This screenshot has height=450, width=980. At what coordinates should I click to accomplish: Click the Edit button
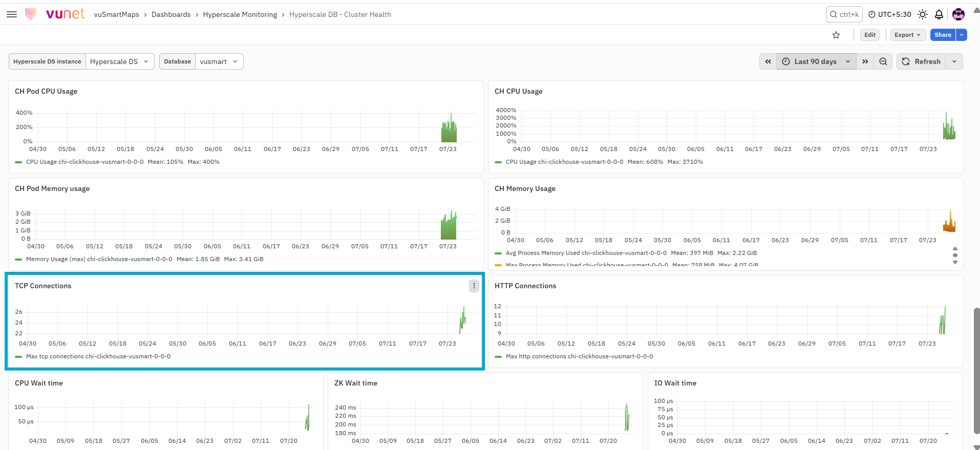(870, 35)
